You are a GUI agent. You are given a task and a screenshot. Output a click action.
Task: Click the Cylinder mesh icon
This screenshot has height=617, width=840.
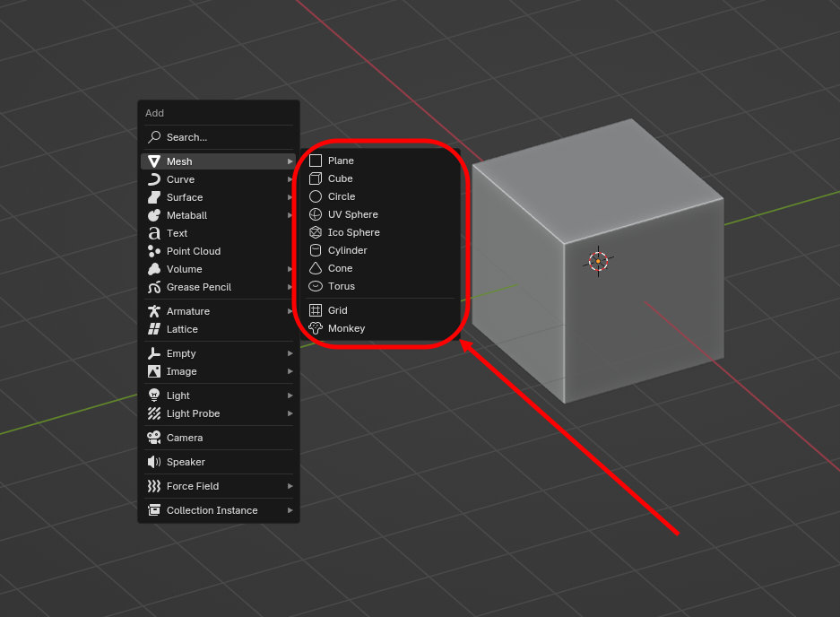click(316, 250)
